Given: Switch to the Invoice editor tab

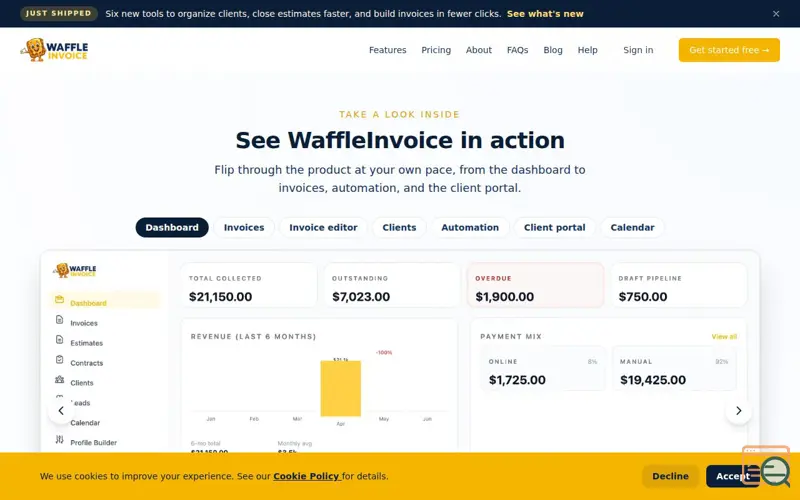Looking at the screenshot, I should pyautogui.click(x=323, y=228).
